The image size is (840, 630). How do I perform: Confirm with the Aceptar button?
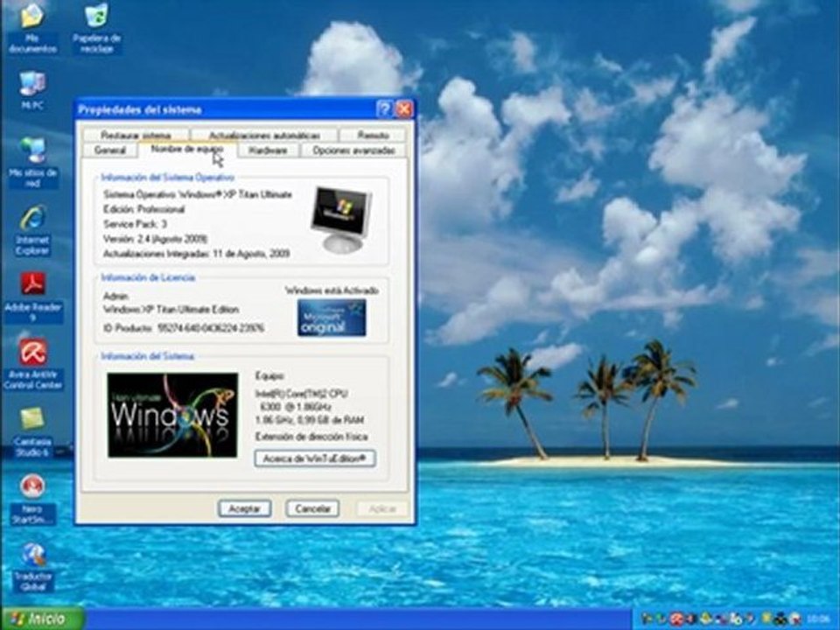pyautogui.click(x=245, y=508)
